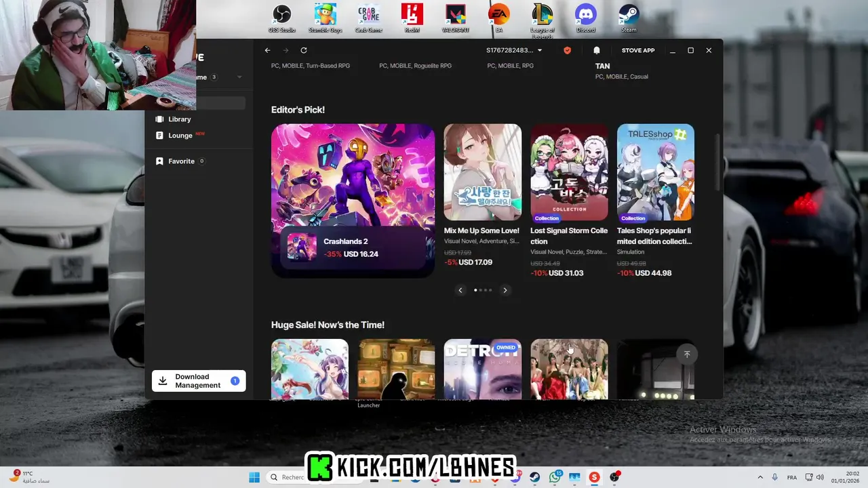The image size is (868, 488).
Task: Show hidden system tray icons
Action: point(760,477)
